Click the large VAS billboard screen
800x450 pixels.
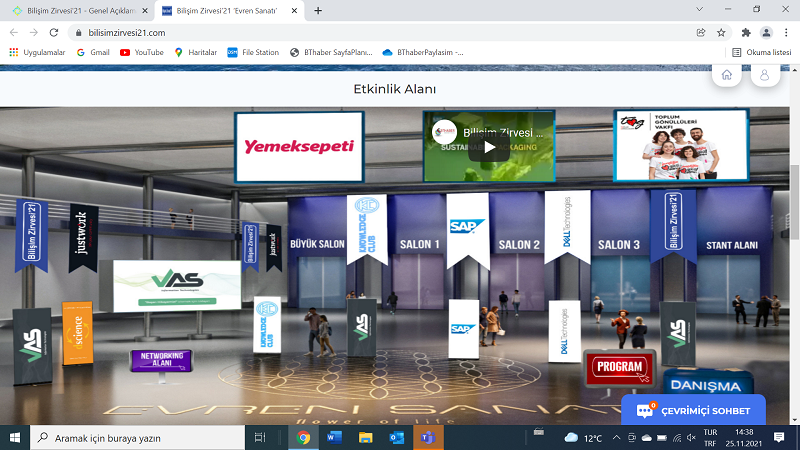(177, 285)
